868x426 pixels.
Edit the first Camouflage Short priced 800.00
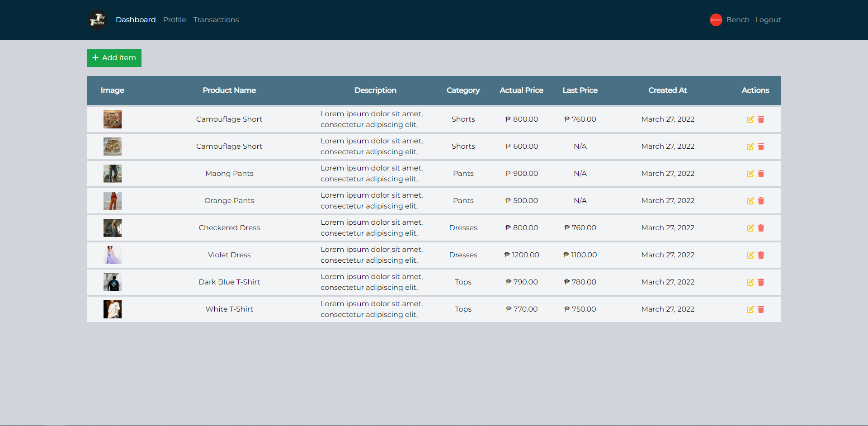(x=750, y=119)
